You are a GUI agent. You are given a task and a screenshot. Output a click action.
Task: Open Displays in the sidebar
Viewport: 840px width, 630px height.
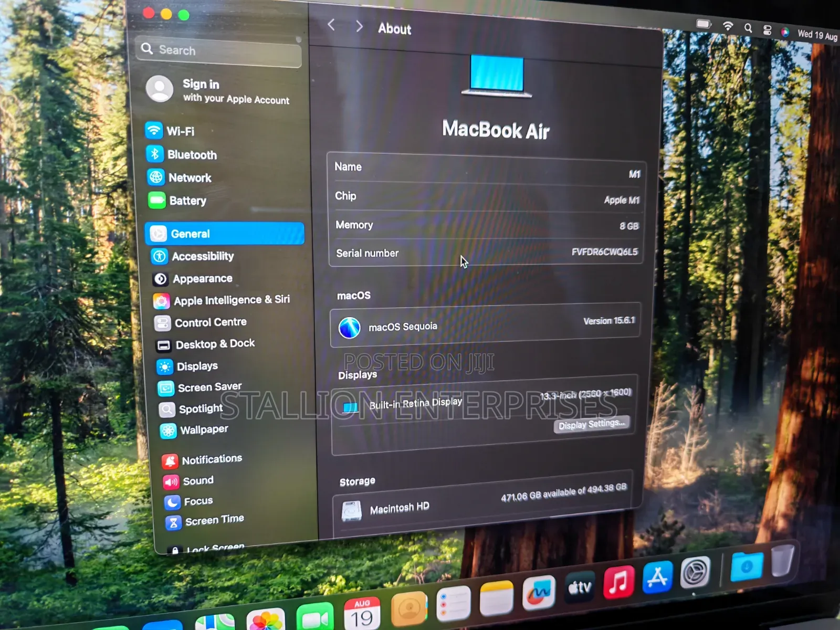(187, 366)
